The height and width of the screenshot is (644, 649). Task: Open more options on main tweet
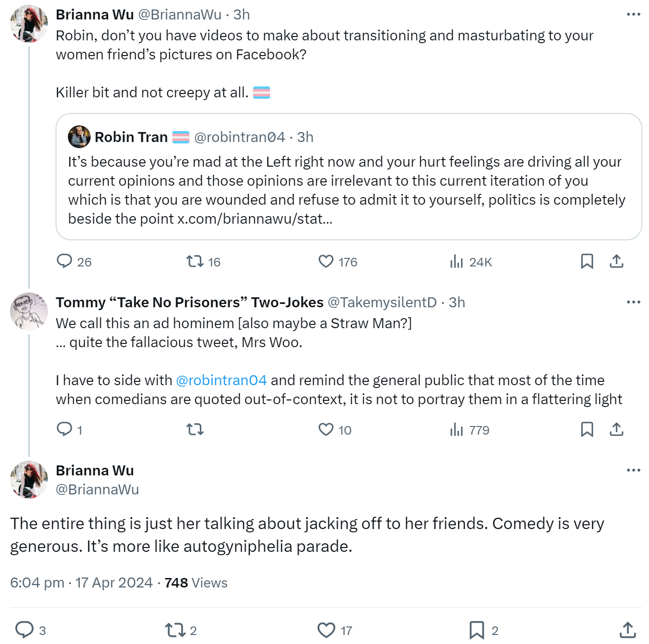(x=633, y=470)
